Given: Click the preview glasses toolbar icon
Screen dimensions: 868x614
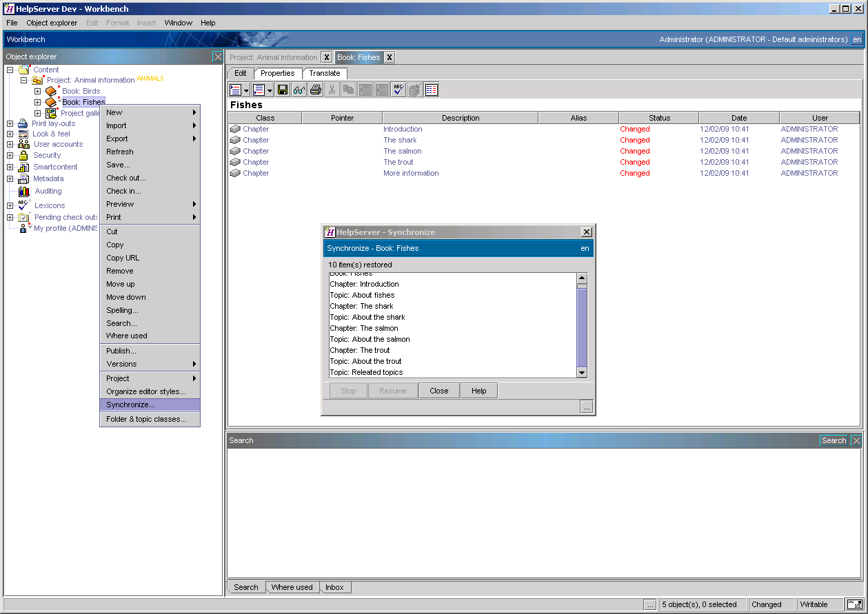Looking at the screenshot, I should (299, 90).
